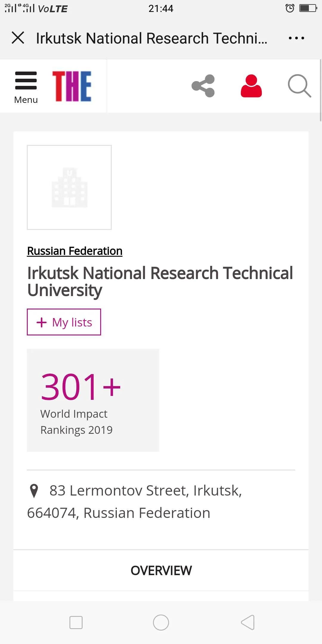The height and width of the screenshot is (644, 322).
Task: Tap the share icon
Action: (x=203, y=86)
